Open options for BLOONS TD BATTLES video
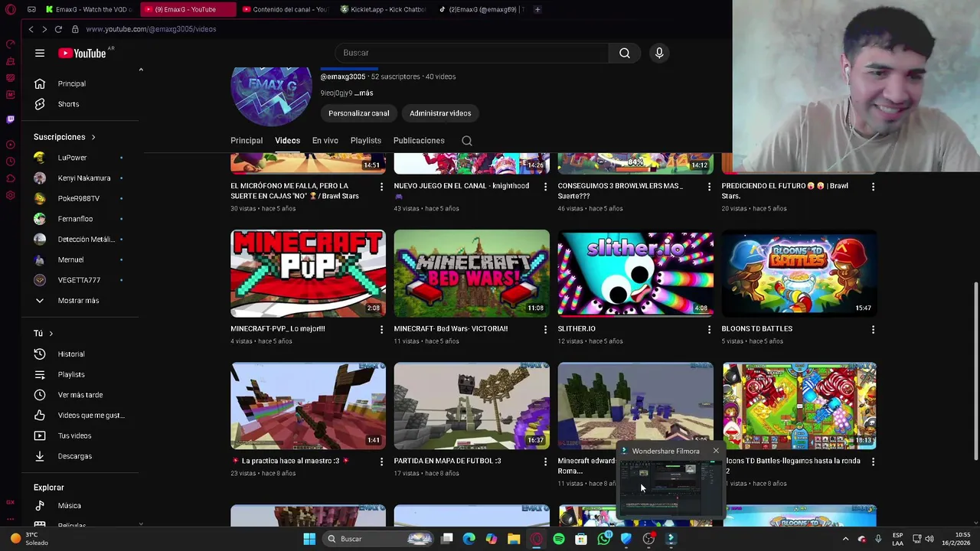 click(x=873, y=329)
